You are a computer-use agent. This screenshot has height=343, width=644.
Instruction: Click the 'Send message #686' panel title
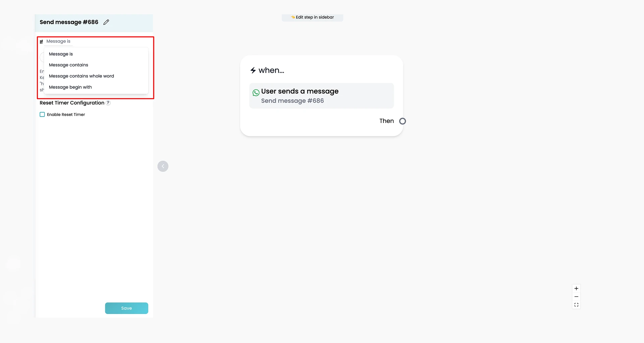(69, 22)
